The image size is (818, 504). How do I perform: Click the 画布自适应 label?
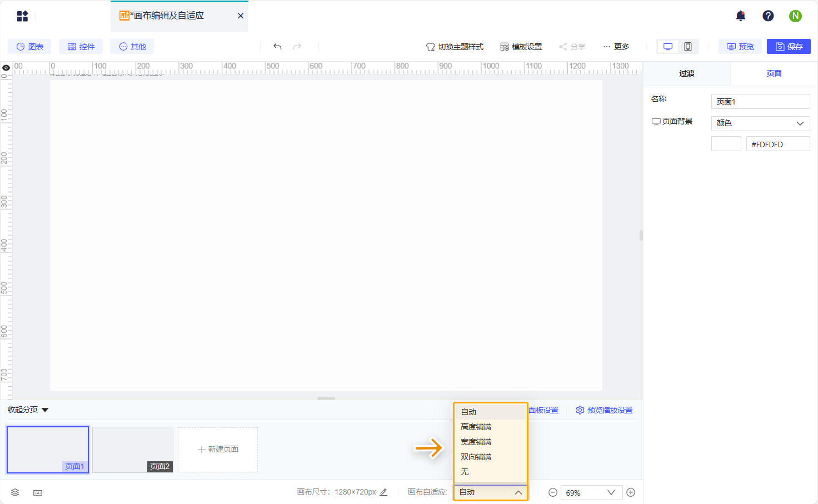(427, 492)
